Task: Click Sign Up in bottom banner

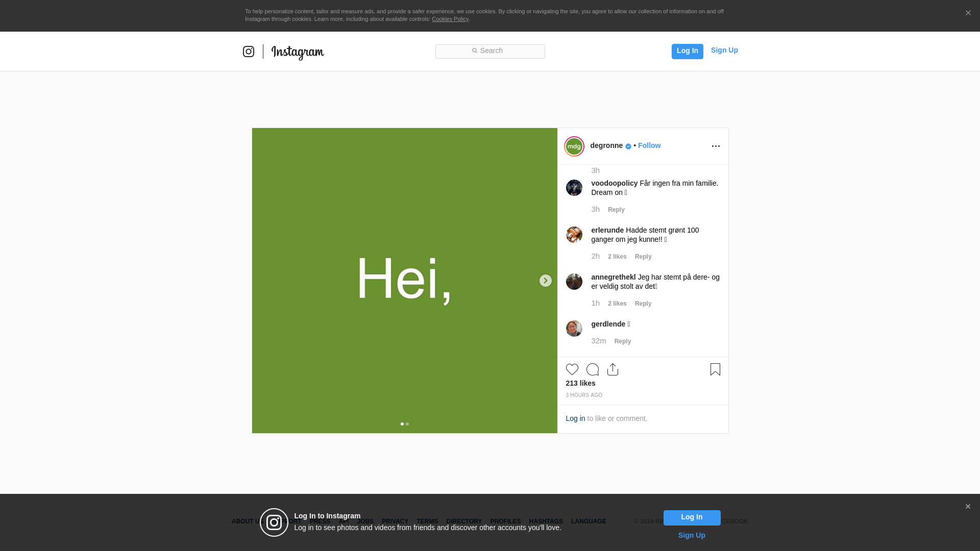Action: tap(692, 535)
